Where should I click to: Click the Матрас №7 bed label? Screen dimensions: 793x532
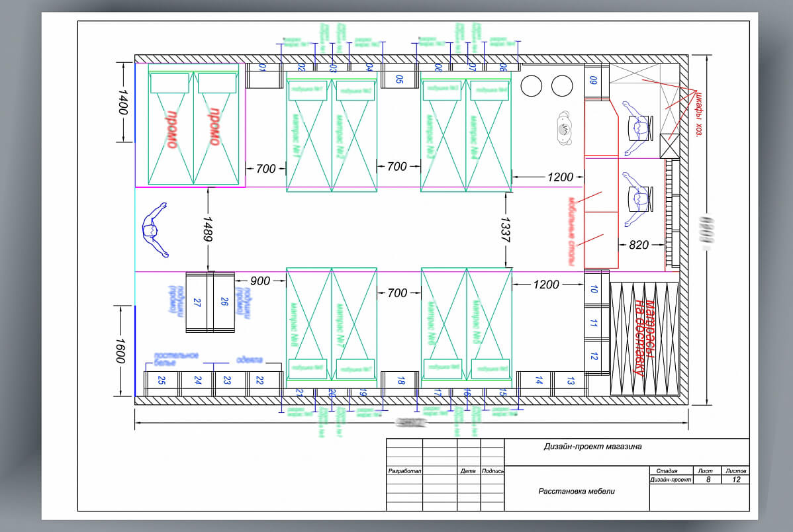(340, 325)
